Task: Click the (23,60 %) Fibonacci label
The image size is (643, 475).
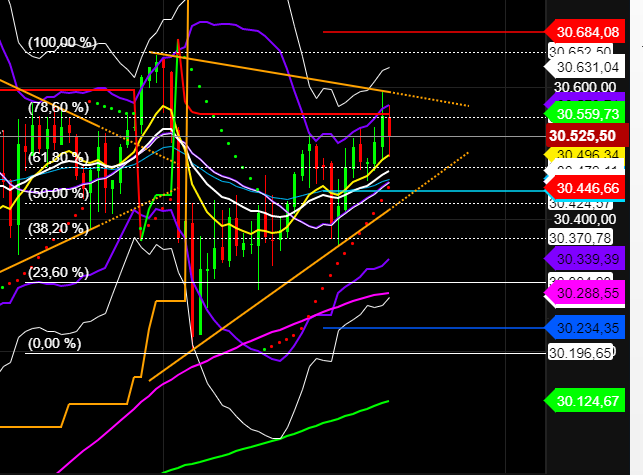Action: pos(58,272)
